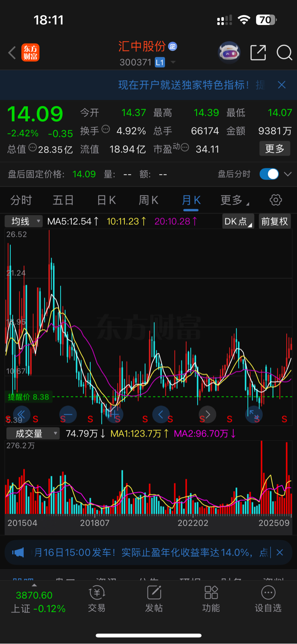Open 交易 in bottom bar

(97, 599)
